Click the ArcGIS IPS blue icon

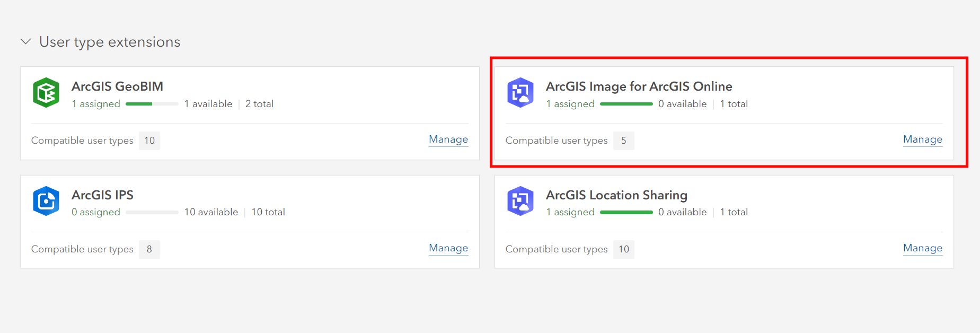[46, 201]
